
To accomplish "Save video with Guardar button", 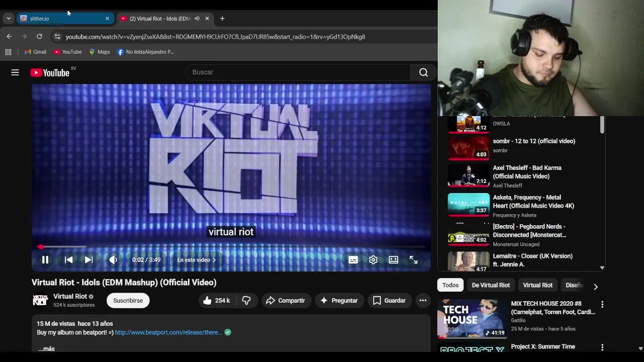I will click(389, 301).
